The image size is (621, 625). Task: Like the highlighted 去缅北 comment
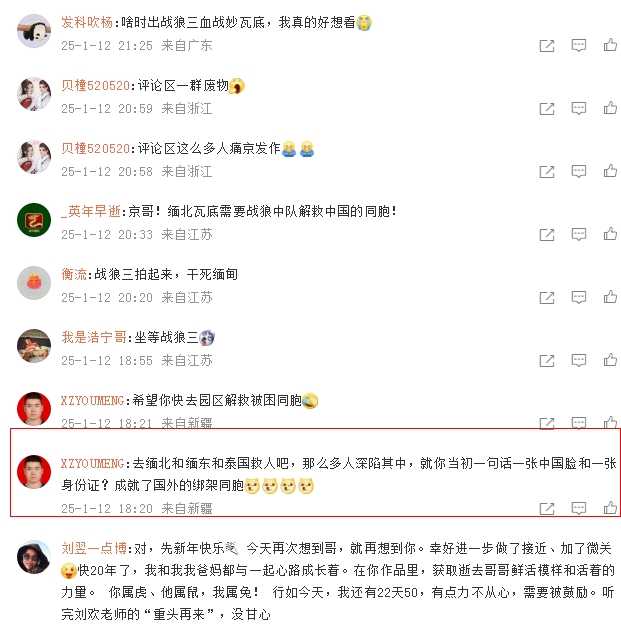pyautogui.click(x=610, y=508)
